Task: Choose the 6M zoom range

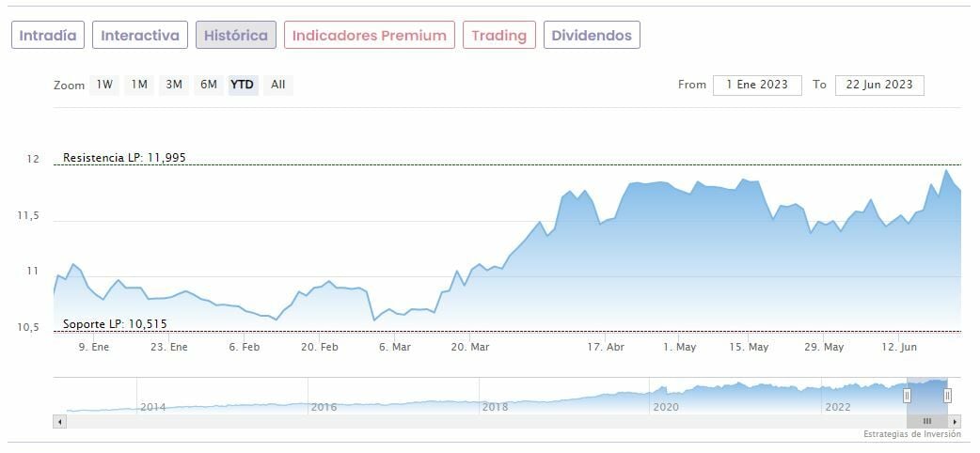Action: coord(208,85)
